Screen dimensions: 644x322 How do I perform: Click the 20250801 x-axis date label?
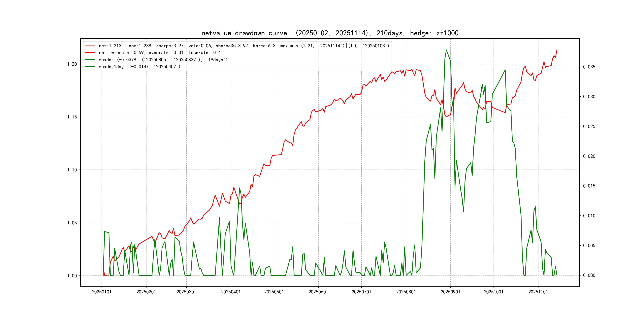pos(406,292)
